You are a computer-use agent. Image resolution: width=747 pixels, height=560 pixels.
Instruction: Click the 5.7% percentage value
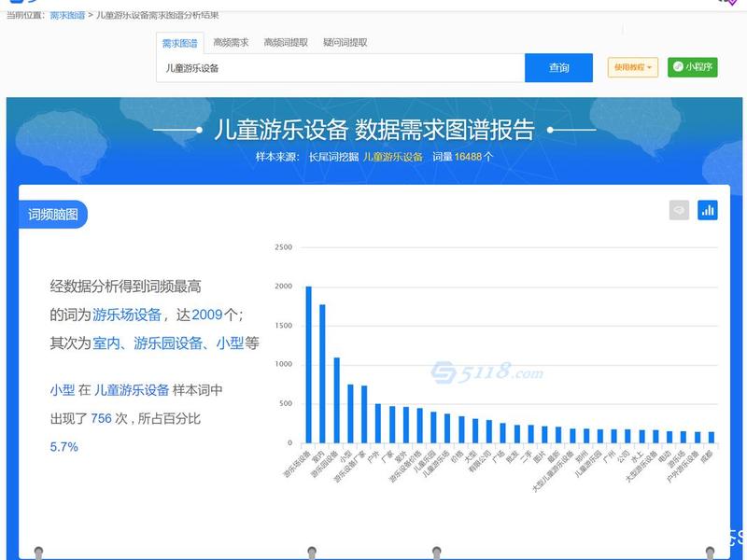(63, 447)
